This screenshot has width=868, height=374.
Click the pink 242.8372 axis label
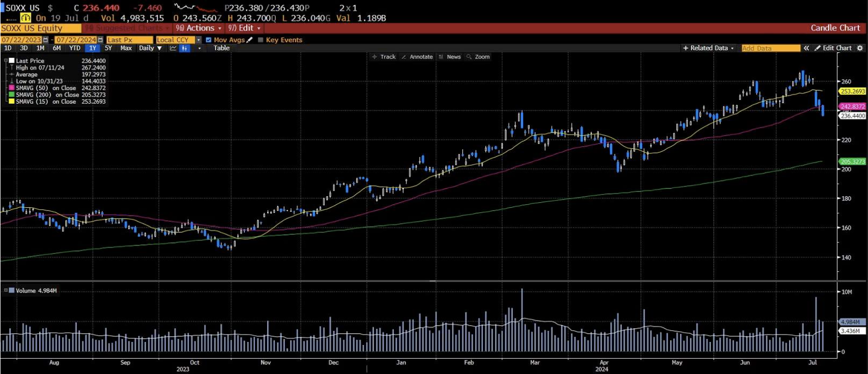pyautogui.click(x=852, y=106)
